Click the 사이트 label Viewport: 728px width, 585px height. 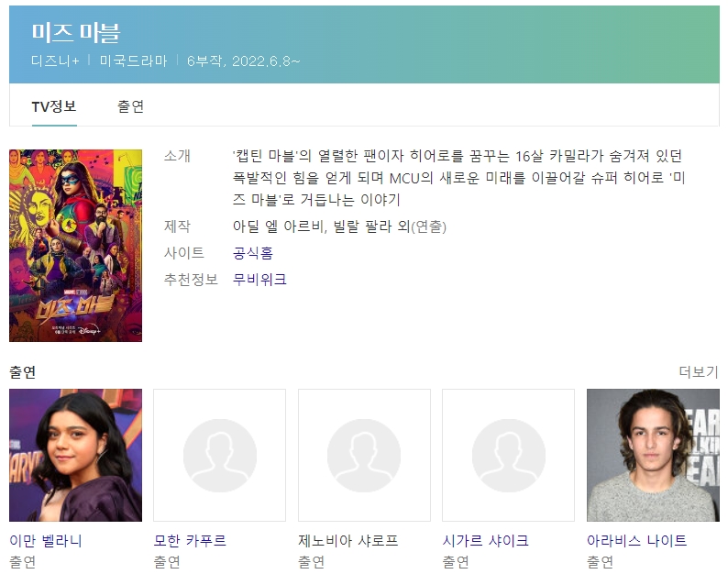184,253
